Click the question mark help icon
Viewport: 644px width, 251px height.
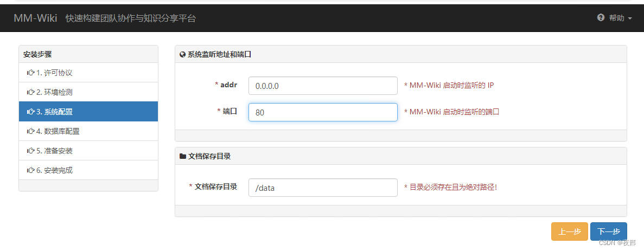coord(601,18)
